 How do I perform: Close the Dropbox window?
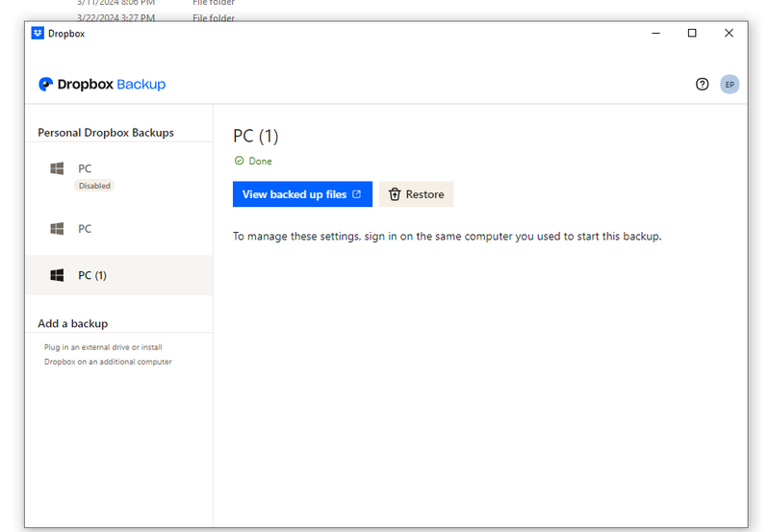(x=729, y=33)
